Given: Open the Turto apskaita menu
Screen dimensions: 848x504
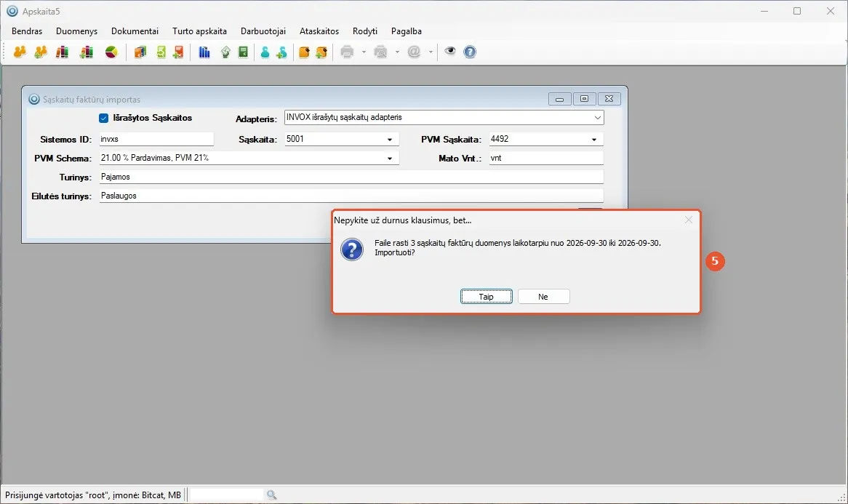Looking at the screenshot, I should (x=199, y=31).
